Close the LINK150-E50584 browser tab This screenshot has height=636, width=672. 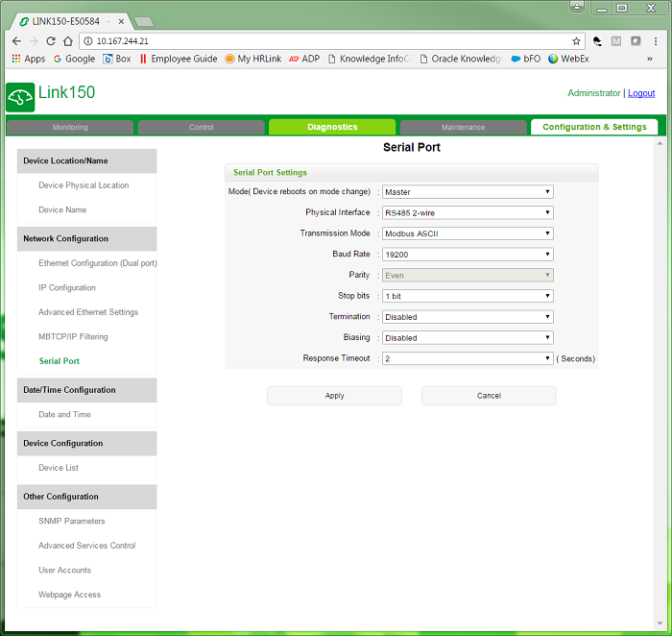pyautogui.click(x=121, y=21)
